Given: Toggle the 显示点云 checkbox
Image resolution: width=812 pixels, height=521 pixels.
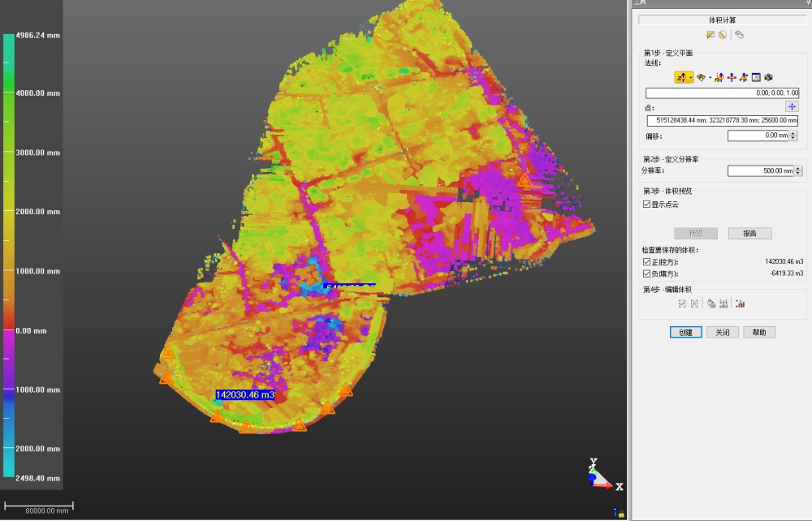Looking at the screenshot, I should coord(647,205).
